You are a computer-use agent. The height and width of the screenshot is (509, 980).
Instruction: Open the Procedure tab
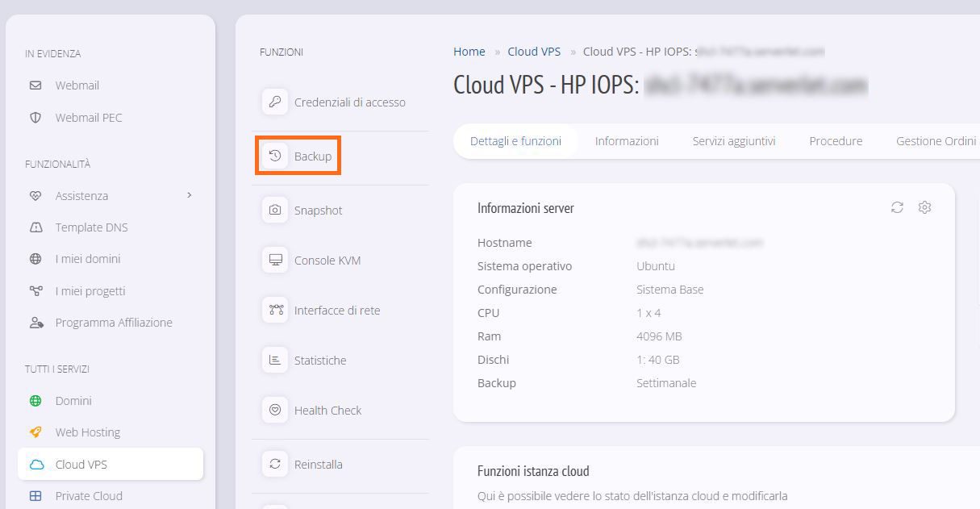coord(836,141)
